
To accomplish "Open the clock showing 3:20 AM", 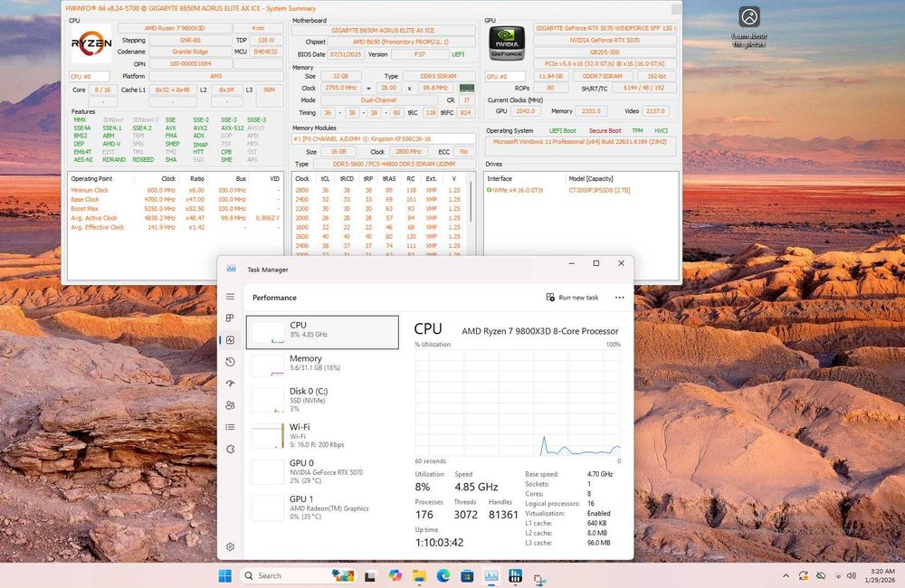I will tap(880, 575).
